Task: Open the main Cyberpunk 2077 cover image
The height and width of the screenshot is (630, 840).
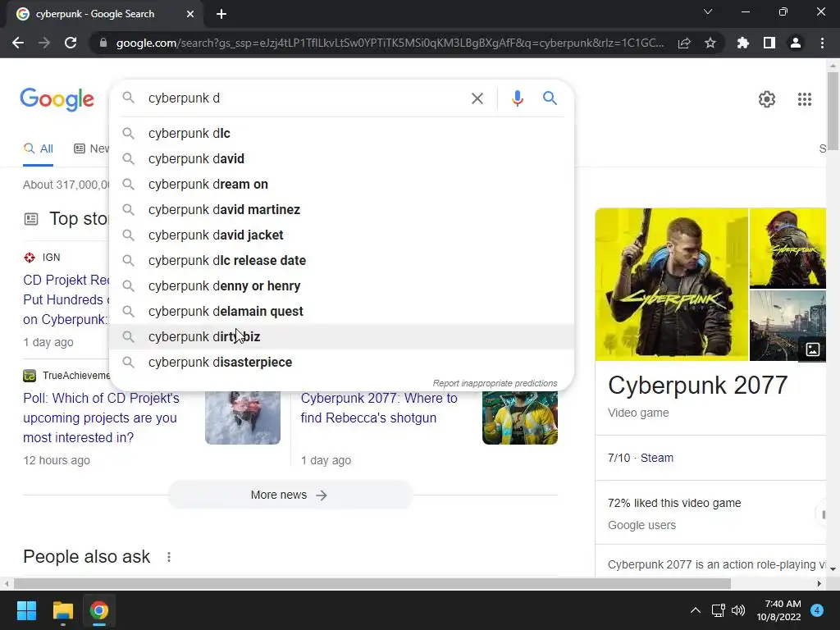Action: (671, 285)
